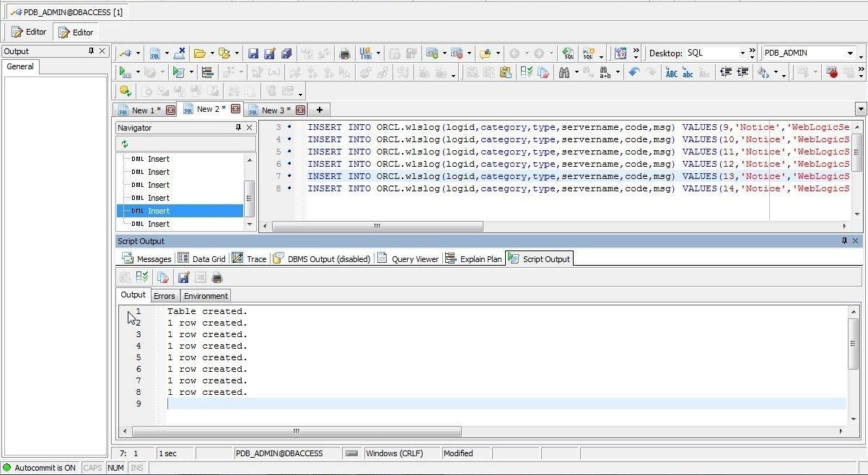
Task: Click the save output icon in Script Output toolbar
Action: point(183,277)
